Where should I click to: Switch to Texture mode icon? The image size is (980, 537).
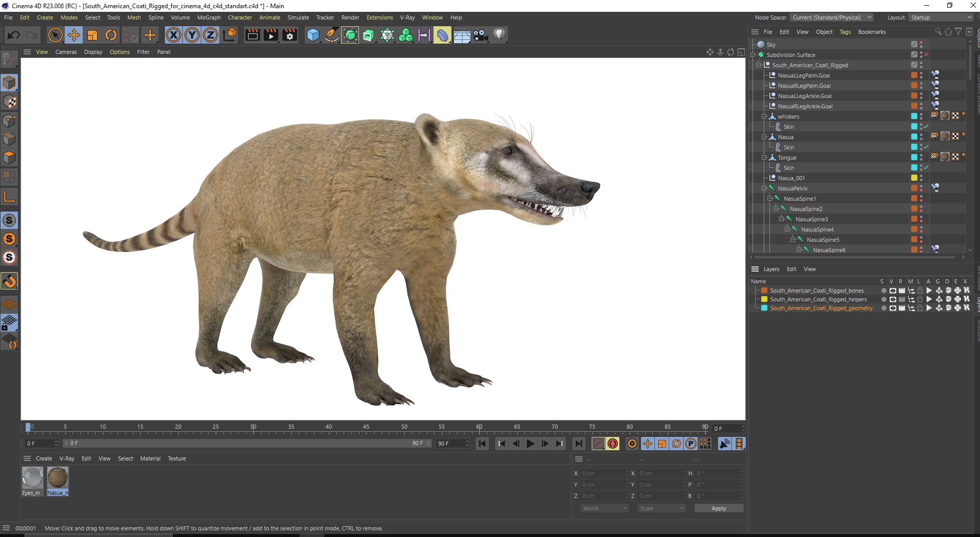pyautogui.click(x=9, y=102)
